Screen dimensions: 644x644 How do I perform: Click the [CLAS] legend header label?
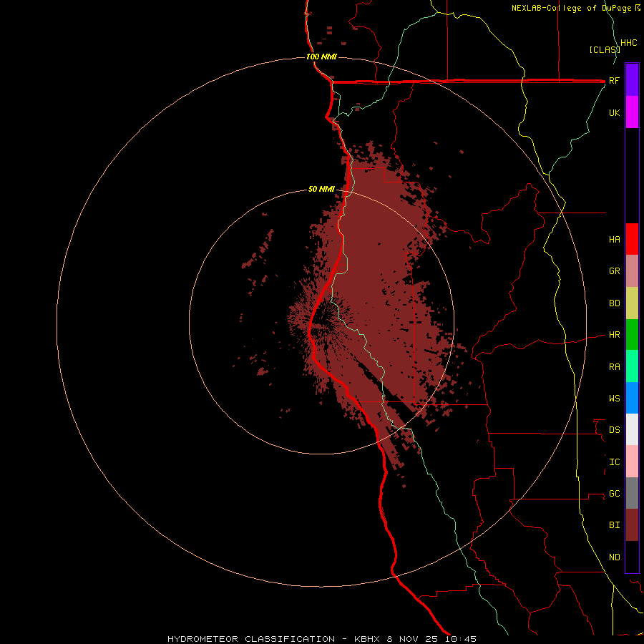pyautogui.click(x=605, y=49)
